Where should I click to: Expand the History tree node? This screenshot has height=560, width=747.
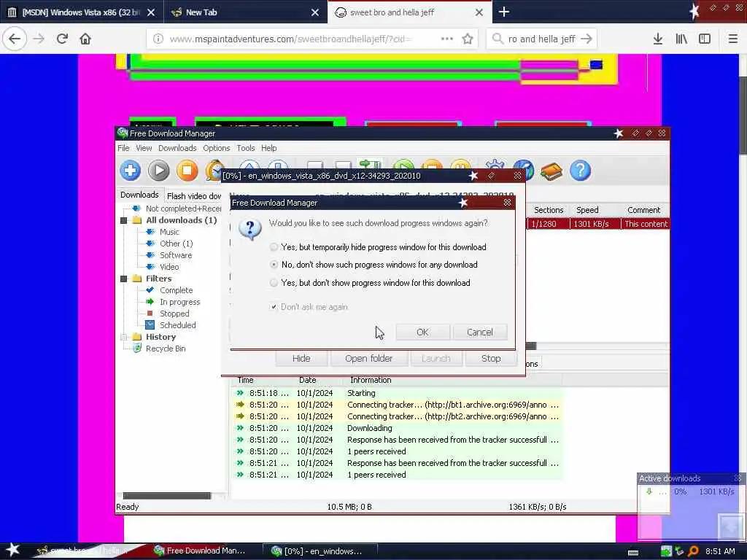point(124,337)
